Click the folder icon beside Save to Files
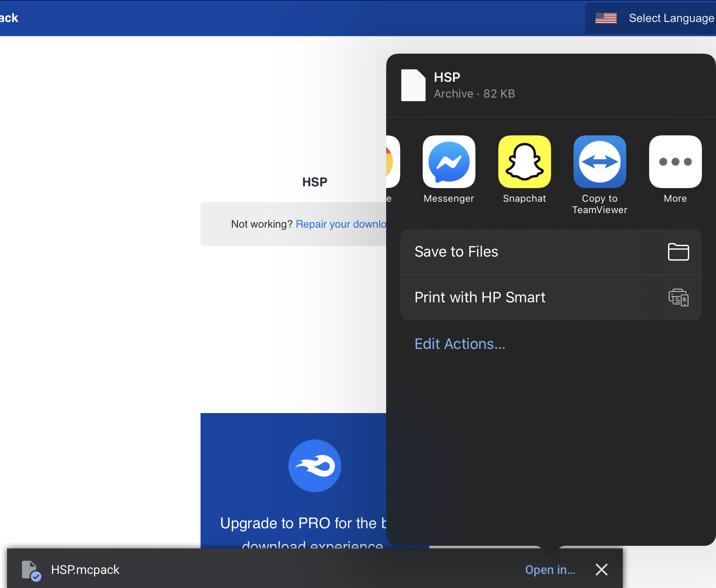 coord(679,252)
